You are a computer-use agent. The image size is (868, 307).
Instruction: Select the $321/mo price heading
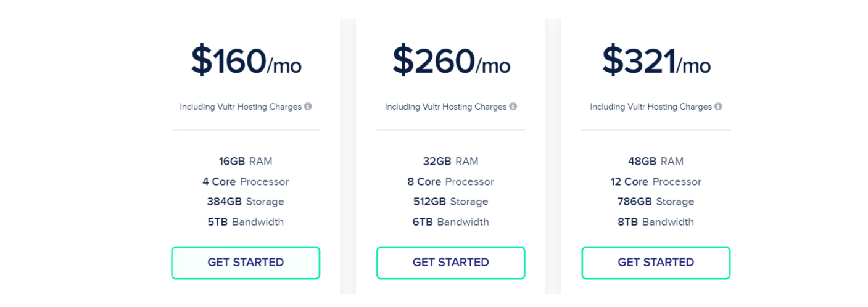[x=656, y=61]
